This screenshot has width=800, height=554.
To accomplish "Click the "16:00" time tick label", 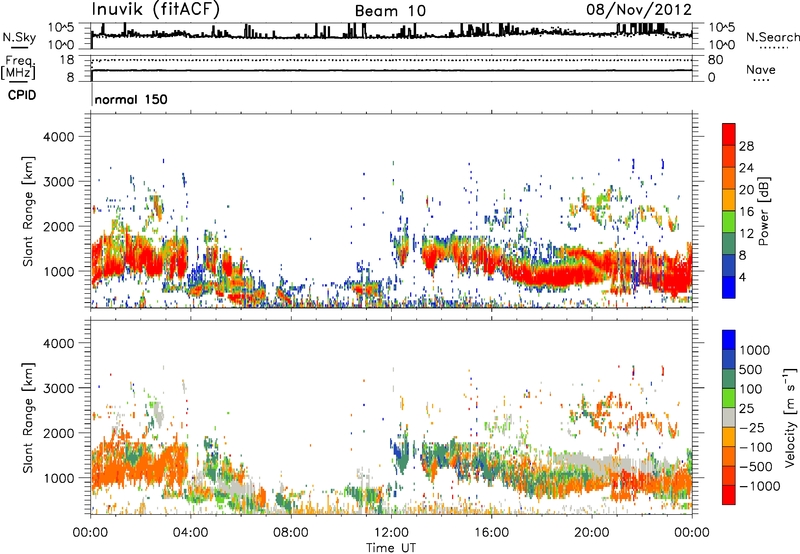I will click(x=491, y=533).
